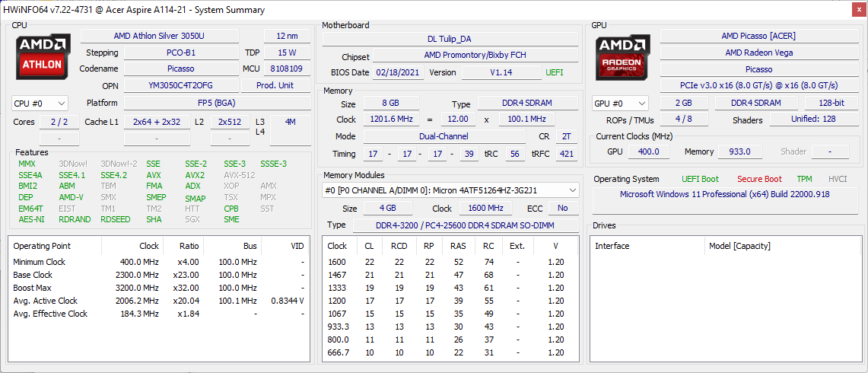Image resolution: width=868 pixels, height=373 pixels.
Task: Click the GPU clock 400.0 value
Action: pos(647,151)
